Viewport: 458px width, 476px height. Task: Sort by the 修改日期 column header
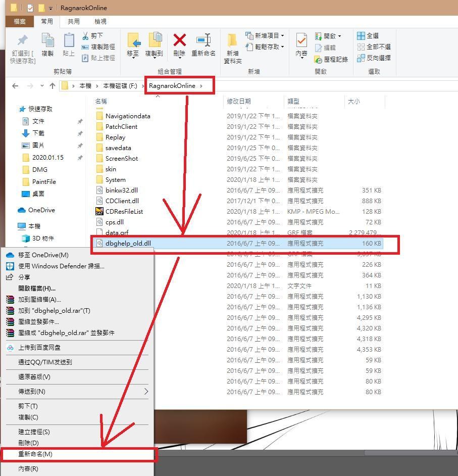click(x=239, y=102)
